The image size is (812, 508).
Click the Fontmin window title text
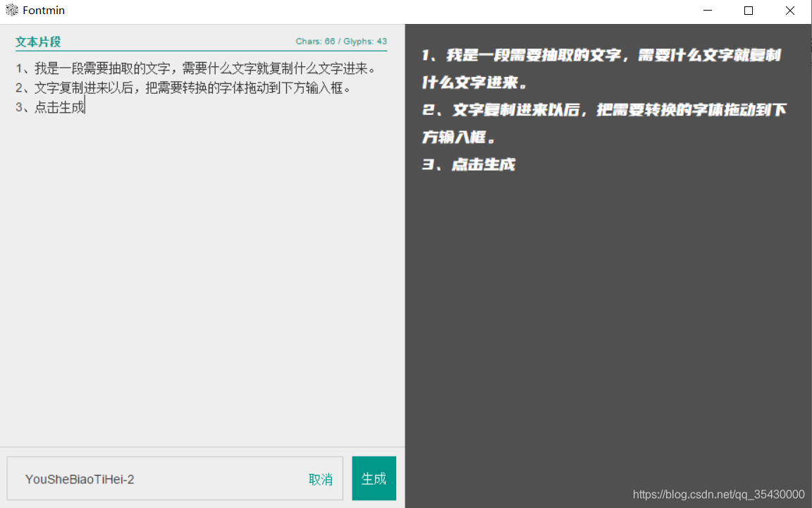pyautogui.click(x=43, y=10)
